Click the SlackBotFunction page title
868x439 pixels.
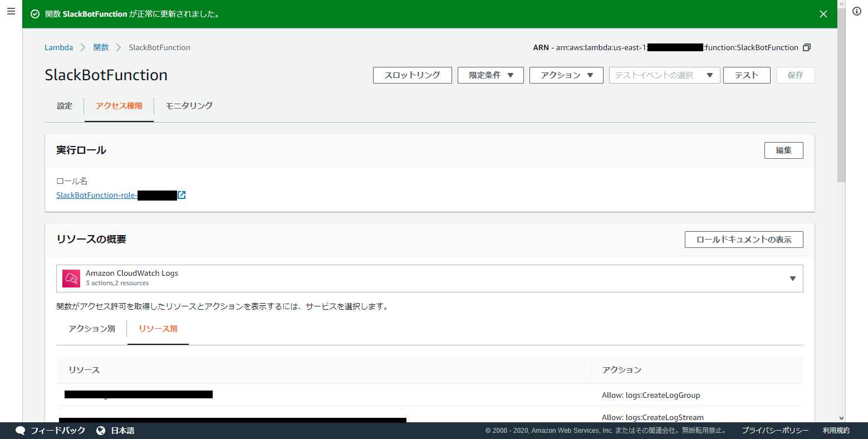click(106, 75)
